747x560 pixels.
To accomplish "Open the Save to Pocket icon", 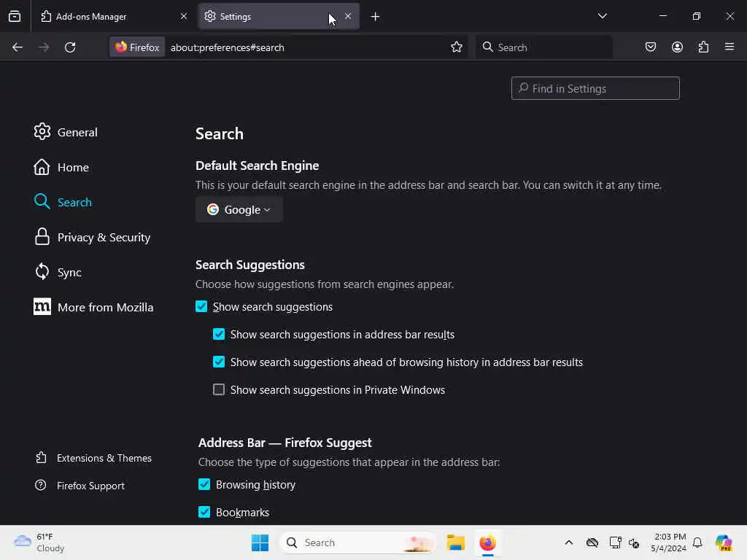I will tap(650, 47).
